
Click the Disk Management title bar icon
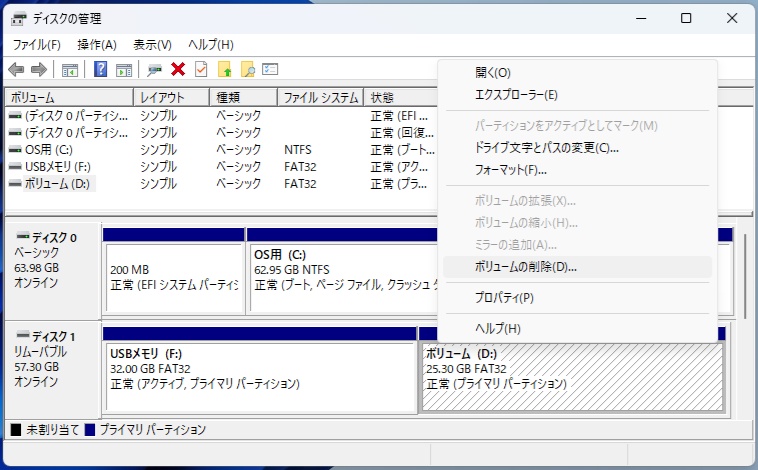18,19
